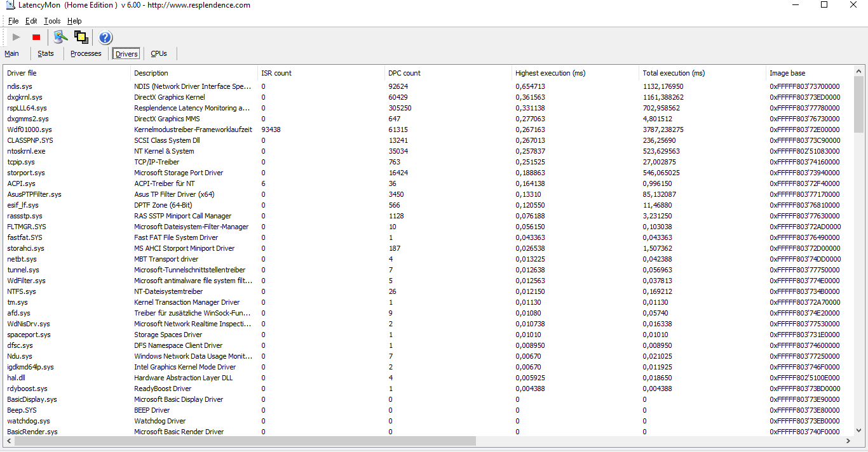Click ISR count value 93438
868x452 pixels.
tap(271, 130)
